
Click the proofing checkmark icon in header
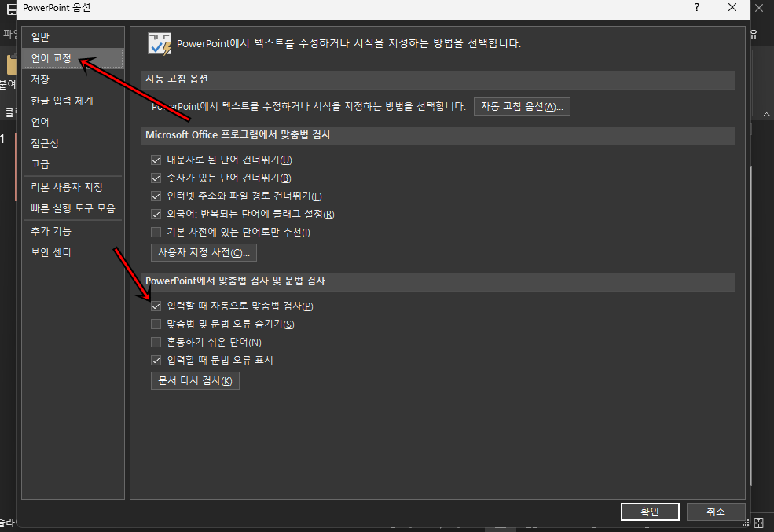click(160, 43)
